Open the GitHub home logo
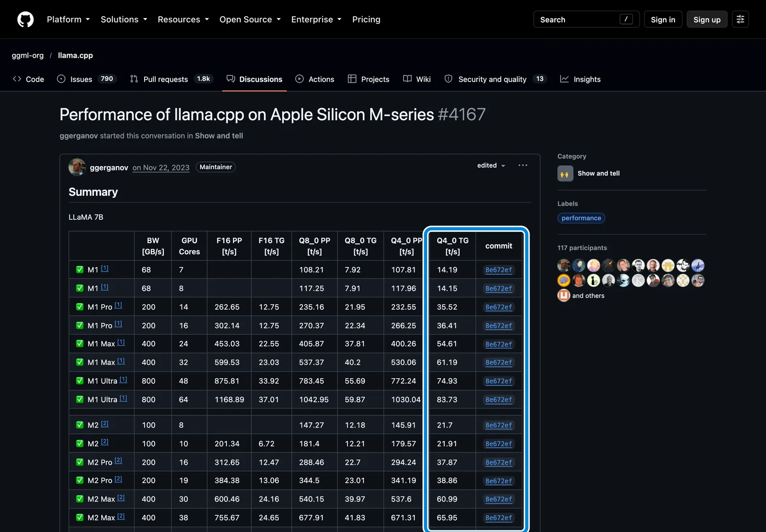Screen dimensions: 766x532 pos(25,20)
